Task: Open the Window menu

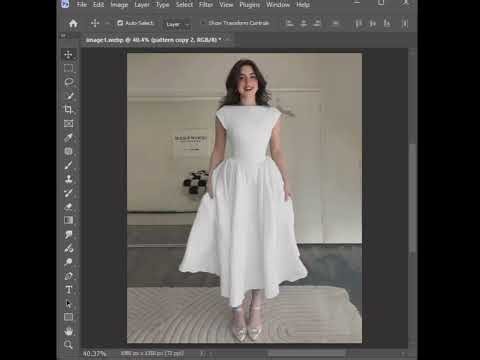Action: tap(278, 5)
